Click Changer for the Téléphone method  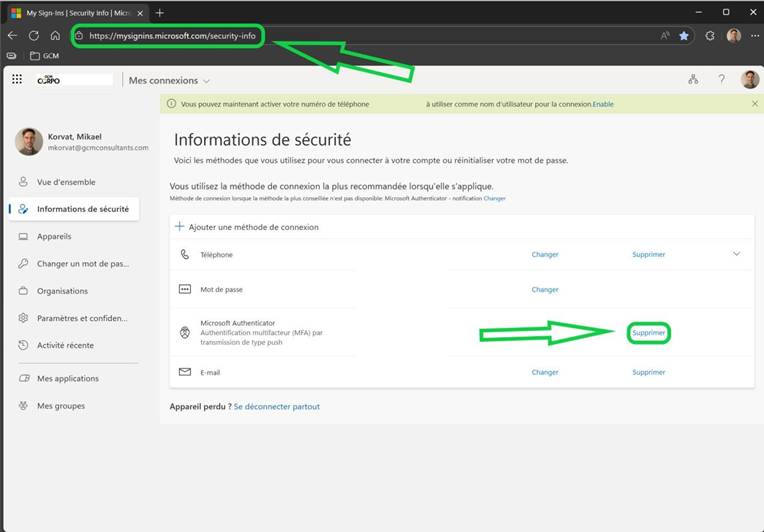click(545, 254)
